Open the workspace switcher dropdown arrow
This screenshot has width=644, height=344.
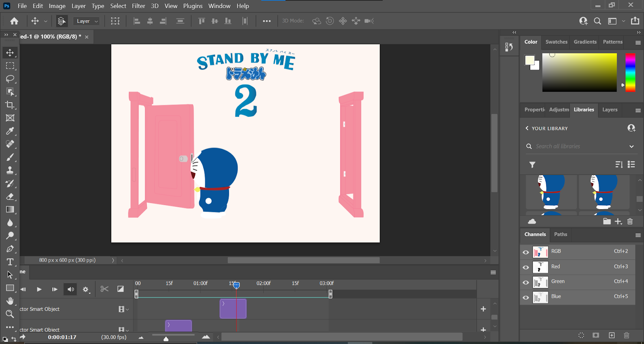pyautogui.click(x=623, y=21)
